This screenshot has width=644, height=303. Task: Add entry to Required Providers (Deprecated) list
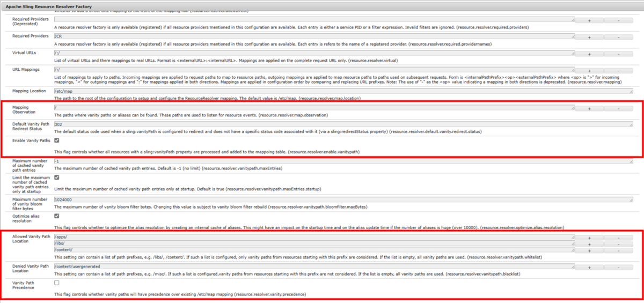(x=589, y=20)
